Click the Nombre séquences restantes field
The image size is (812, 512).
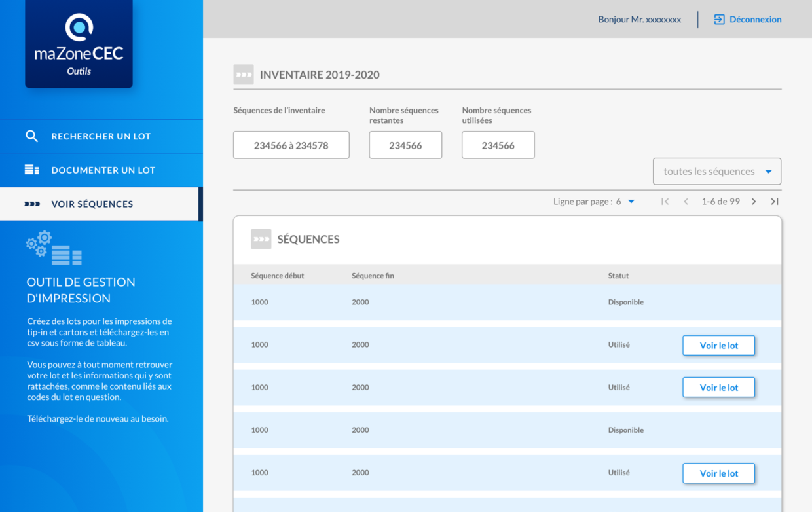(405, 145)
